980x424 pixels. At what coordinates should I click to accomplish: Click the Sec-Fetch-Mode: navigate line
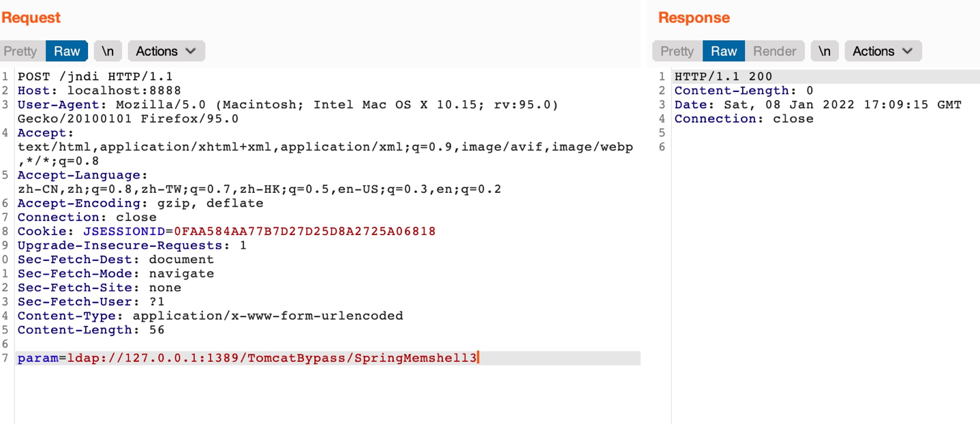tap(116, 274)
